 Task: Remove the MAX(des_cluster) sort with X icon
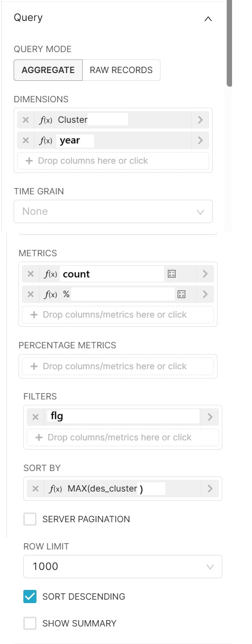coord(36,489)
